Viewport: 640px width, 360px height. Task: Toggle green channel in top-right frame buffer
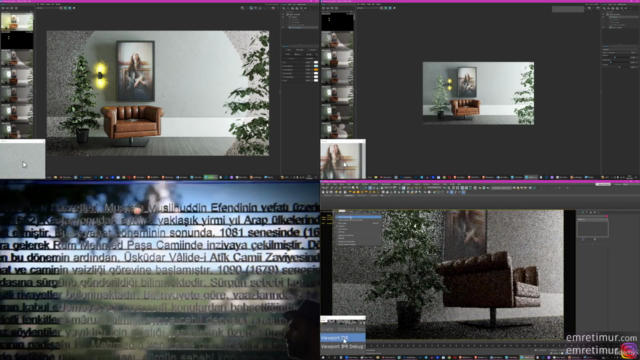coord(386,8)
